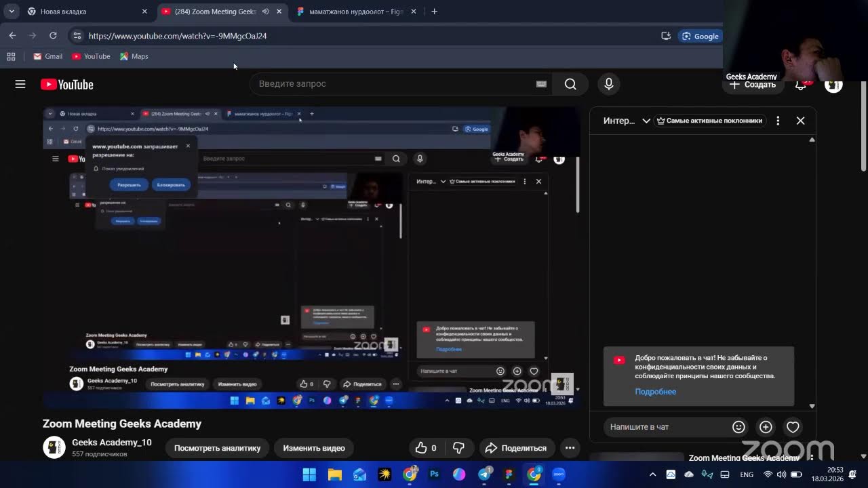The height and width of the screenshot is (488, 868).
Task: Open chat more options menu
Action: pyautogui.click(x=778, y=121)
